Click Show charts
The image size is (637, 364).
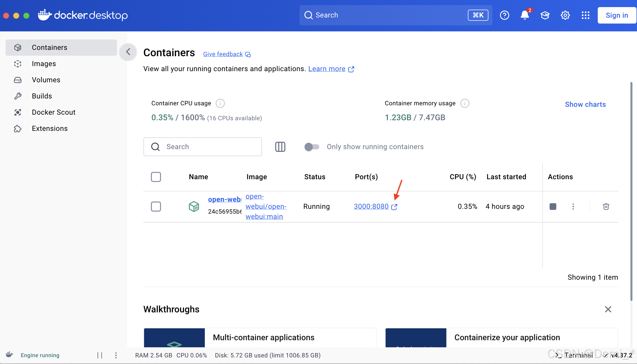pos(585,104)
